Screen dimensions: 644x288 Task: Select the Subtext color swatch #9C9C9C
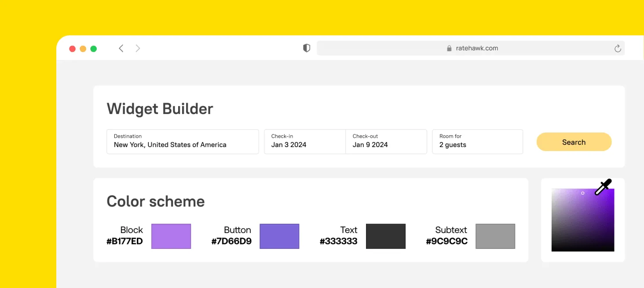495,236
